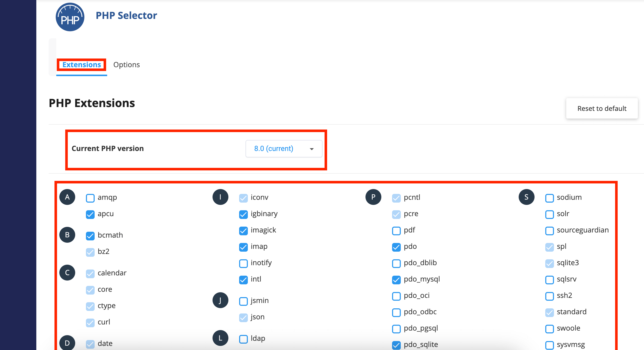This screenshot has width=644, height=350.
Task: Check the solr extension box
Action: click(550, 214)
